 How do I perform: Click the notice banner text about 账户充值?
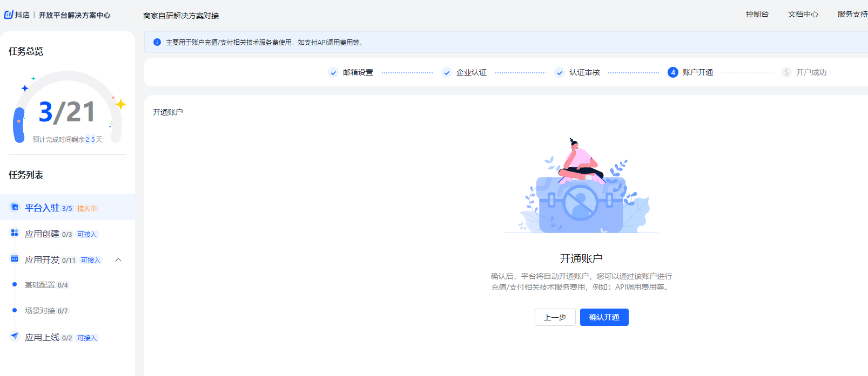(265, 42)
